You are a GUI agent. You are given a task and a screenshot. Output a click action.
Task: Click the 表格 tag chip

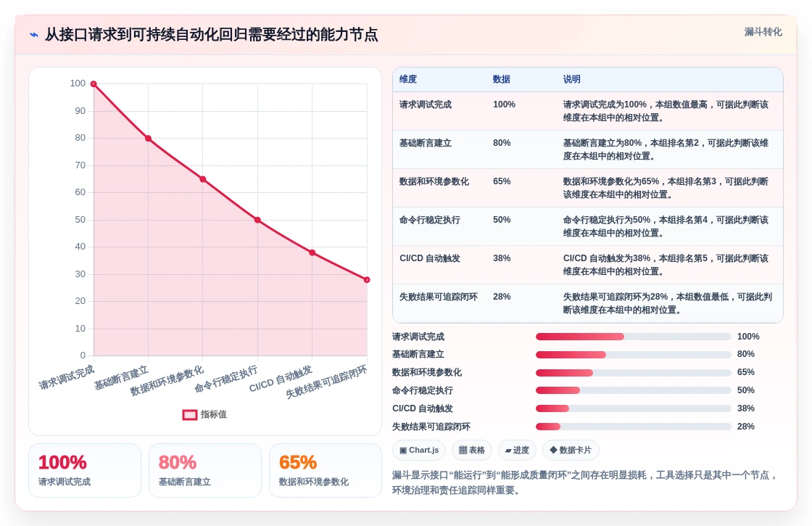tap(472, 450)
